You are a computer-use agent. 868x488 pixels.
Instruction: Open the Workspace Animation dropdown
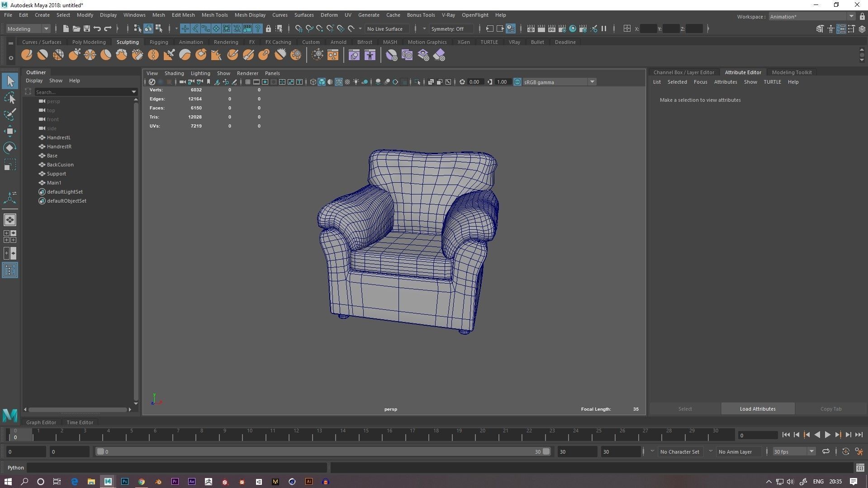click(x=812, y=17)
